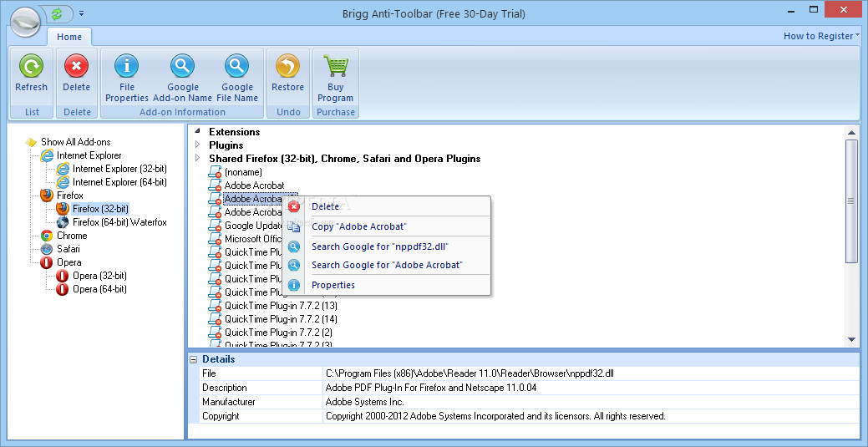This screenshot has height=447, width=868.
Task: Select QuickTime Plug-in 7.7.2 (2)
Action: [x=278, y=333]
